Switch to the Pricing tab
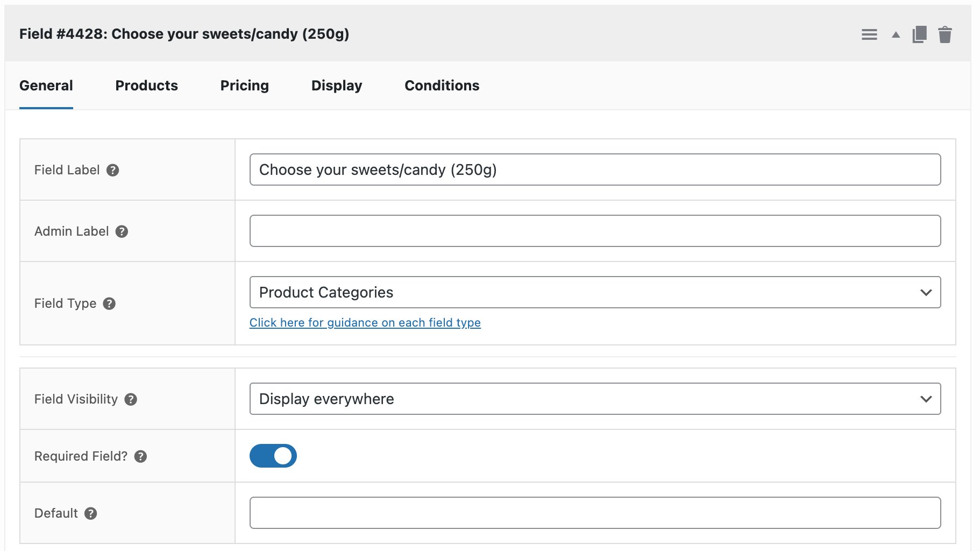Screen dimensions: 980x551 coord(244,85)
